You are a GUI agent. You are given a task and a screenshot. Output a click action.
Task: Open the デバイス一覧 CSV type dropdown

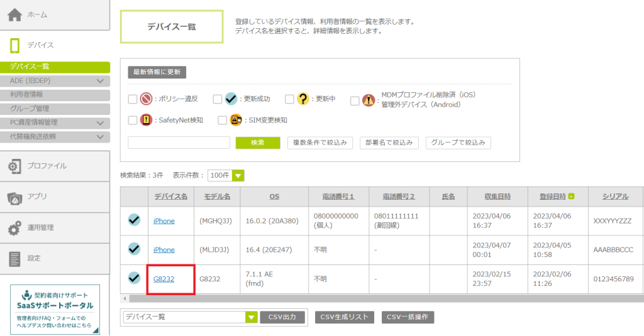tap(251, 317)
